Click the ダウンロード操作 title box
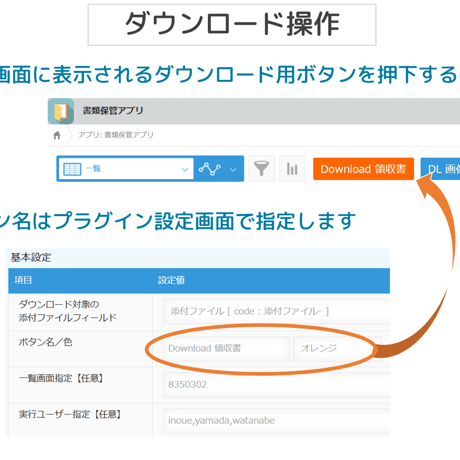 tap(232, 25)
